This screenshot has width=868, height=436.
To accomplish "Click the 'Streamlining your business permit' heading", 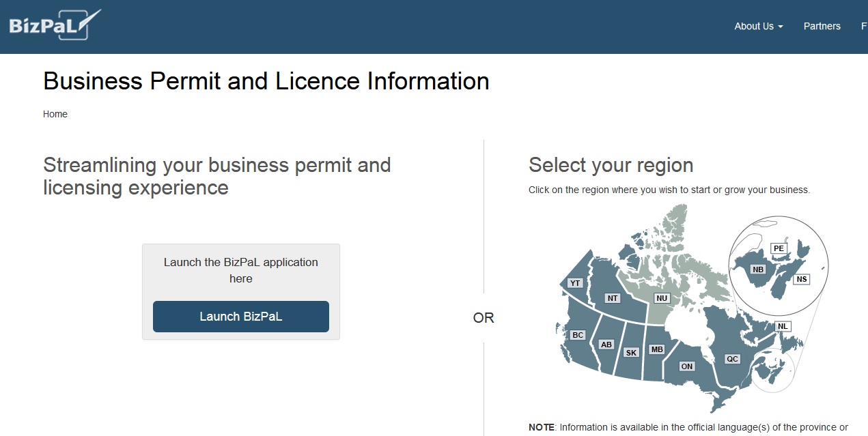I will pos(217,176).
